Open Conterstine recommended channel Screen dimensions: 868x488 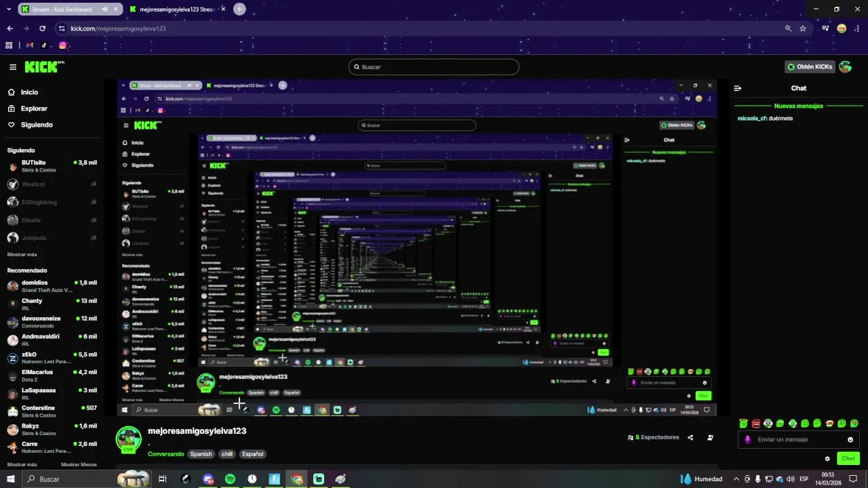click(52, 411)
